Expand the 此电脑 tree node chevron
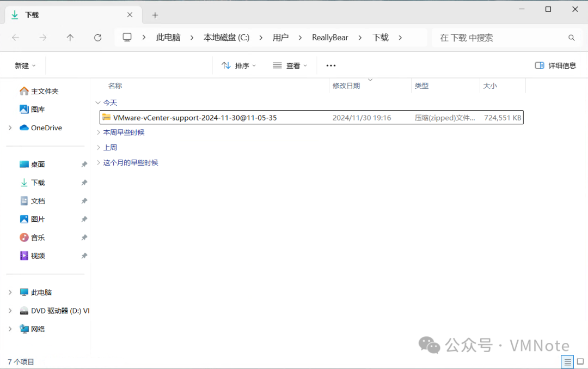 tap(10, 292)
